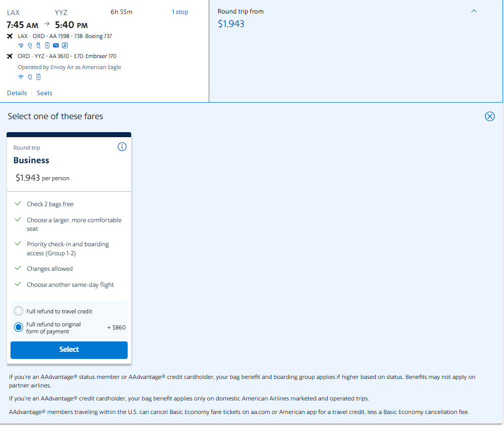
Task: Open the flight Details link
Action: pos(17,93)
